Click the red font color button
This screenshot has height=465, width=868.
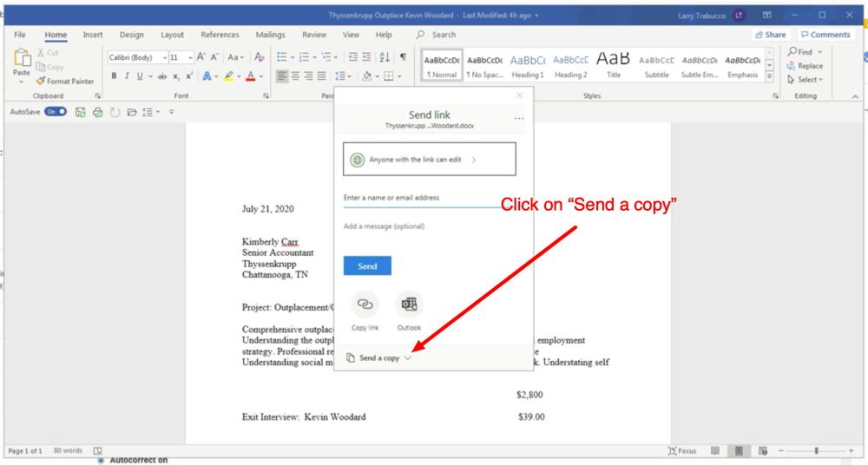point(251,76)
